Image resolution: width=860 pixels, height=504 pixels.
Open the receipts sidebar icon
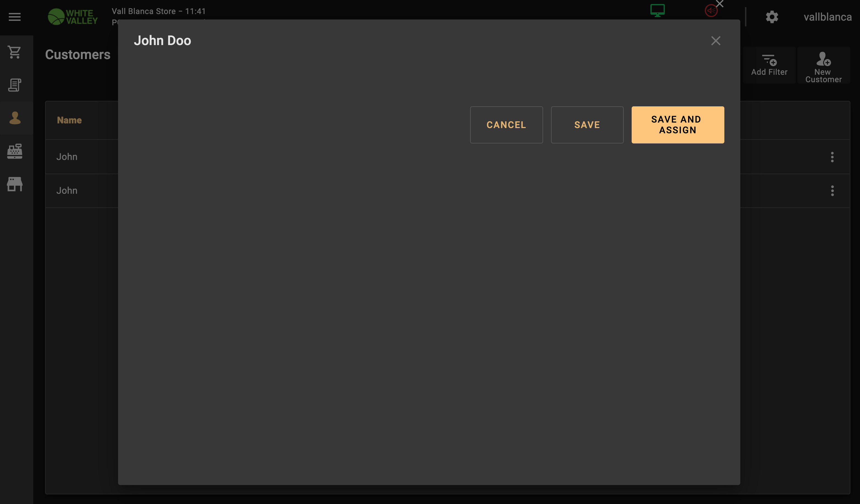15,85
